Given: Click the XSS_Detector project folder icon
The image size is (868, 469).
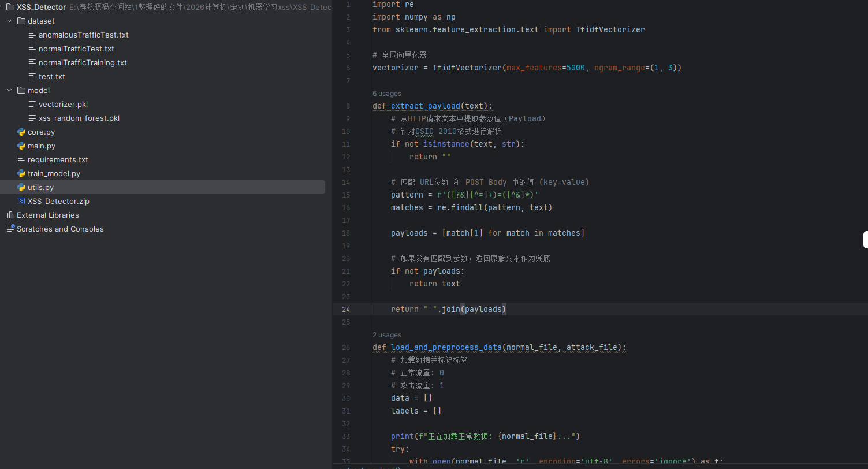Looking at the screenshot, I should pos(10,7).
